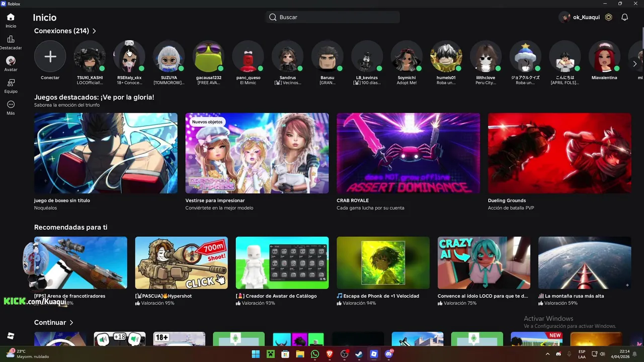
Task: Open the Equipo sidebar item
Action: [x=11, y=86]
